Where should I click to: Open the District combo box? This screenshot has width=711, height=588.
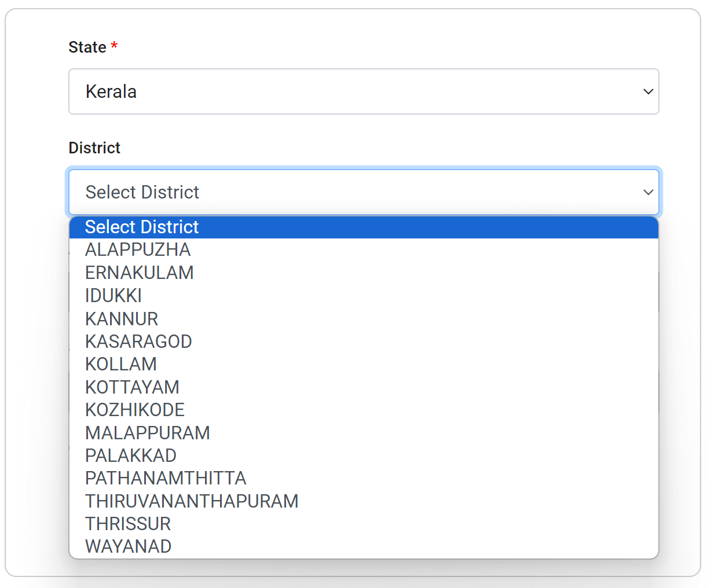click(364, 192)
